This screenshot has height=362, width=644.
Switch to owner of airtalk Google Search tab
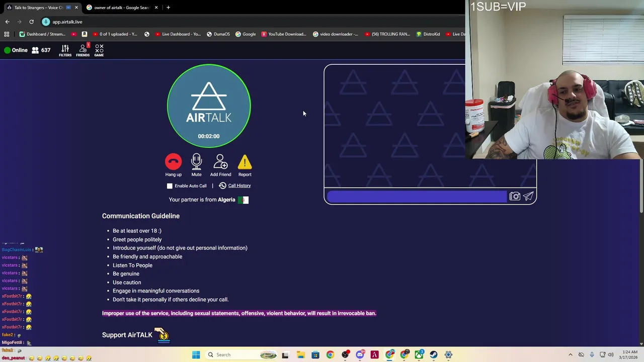[x=122, y=8]
